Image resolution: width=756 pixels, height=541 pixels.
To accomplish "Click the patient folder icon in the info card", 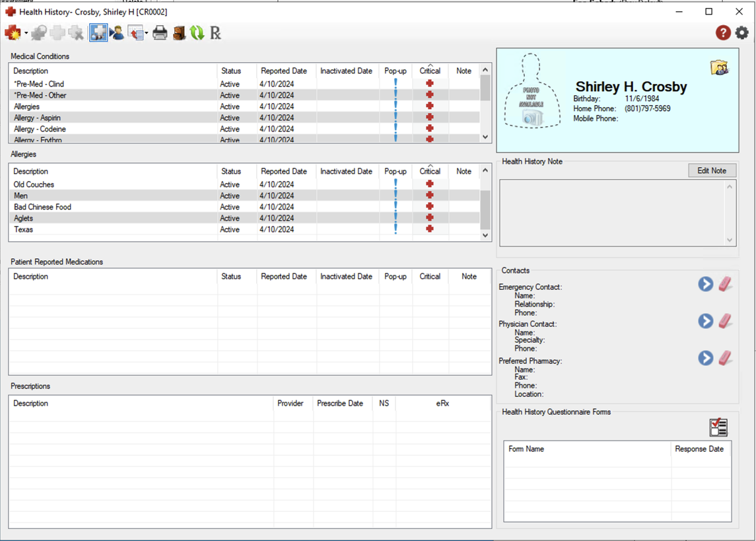I will (718, 67).
